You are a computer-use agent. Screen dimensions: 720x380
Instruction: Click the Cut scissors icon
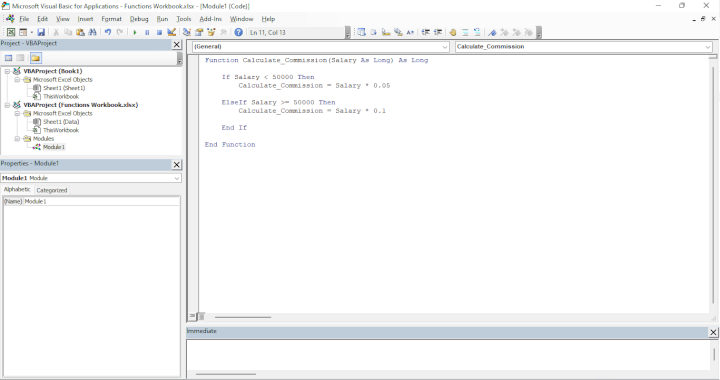click(56, 32)
